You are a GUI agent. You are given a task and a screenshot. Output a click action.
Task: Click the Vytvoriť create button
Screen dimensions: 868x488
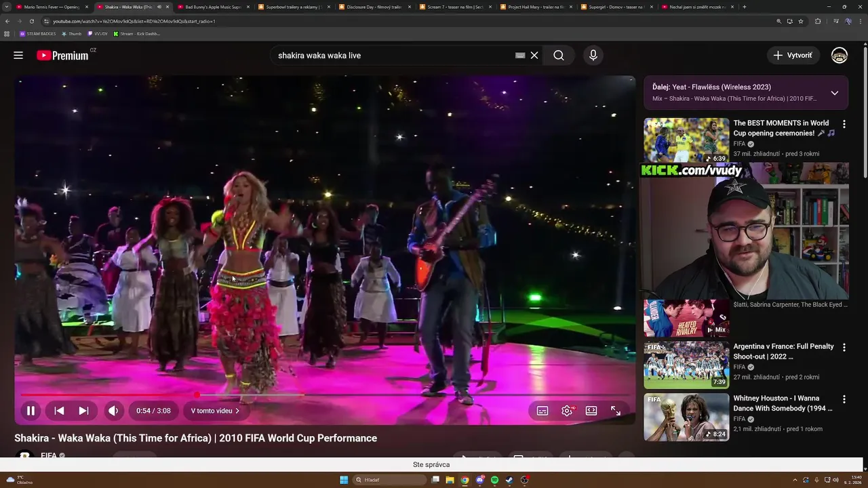pyautogui.click(x=793, y=56)
